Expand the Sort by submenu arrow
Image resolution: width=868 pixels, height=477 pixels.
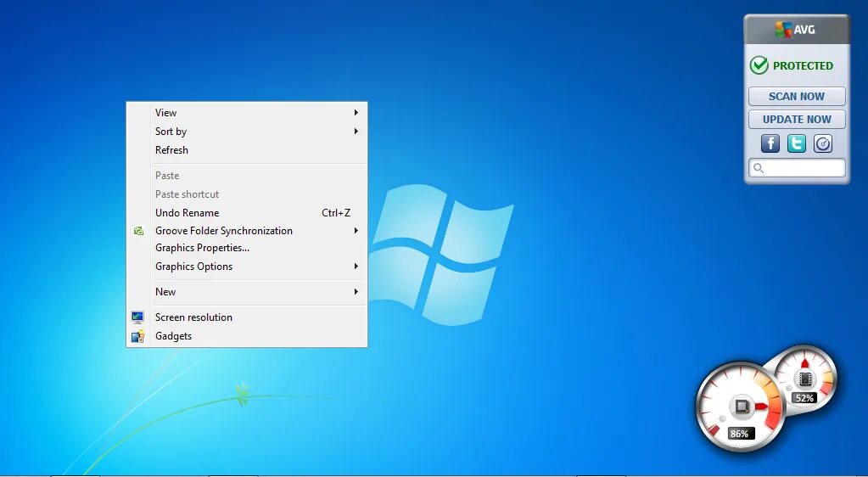(x=356, y=132)
